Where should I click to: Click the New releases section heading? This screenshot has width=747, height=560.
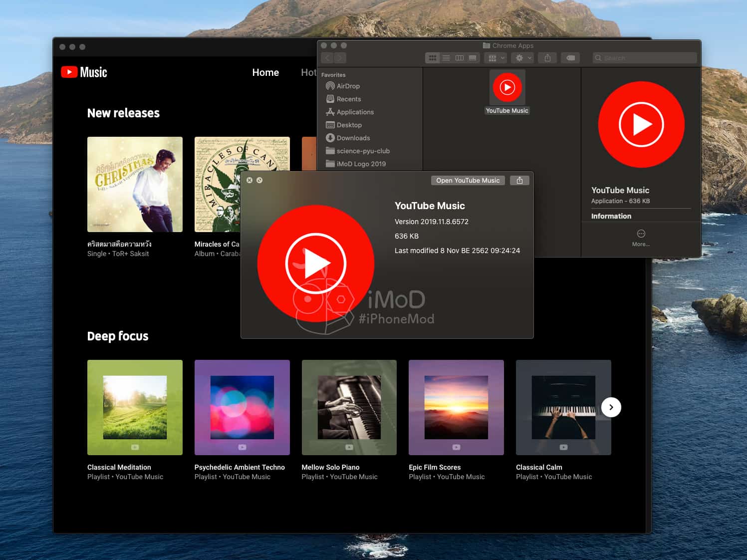tap(123, 113)
